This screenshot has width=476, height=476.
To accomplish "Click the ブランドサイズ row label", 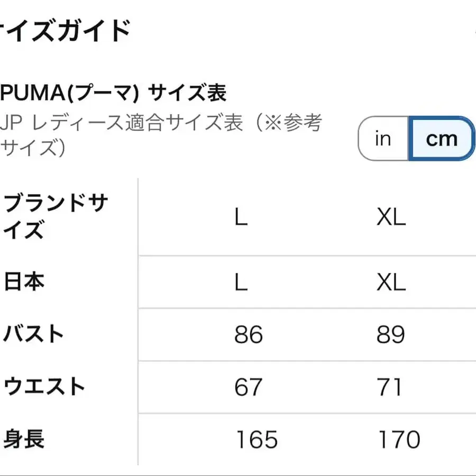I will click(x=56, y=217).
